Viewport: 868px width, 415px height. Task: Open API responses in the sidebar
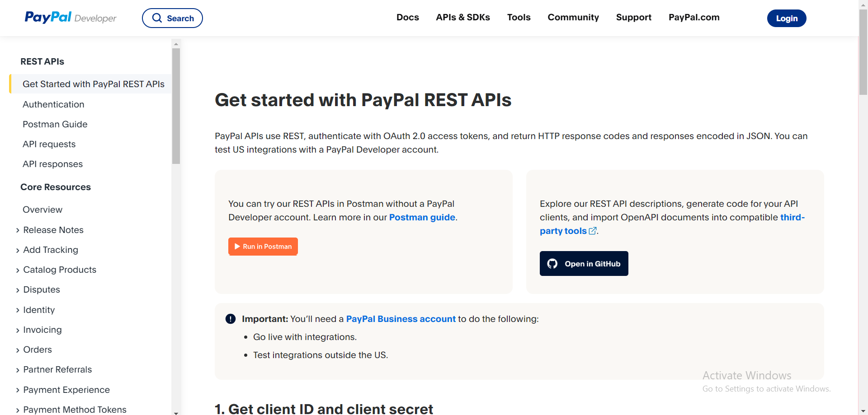tap(53, 164)
